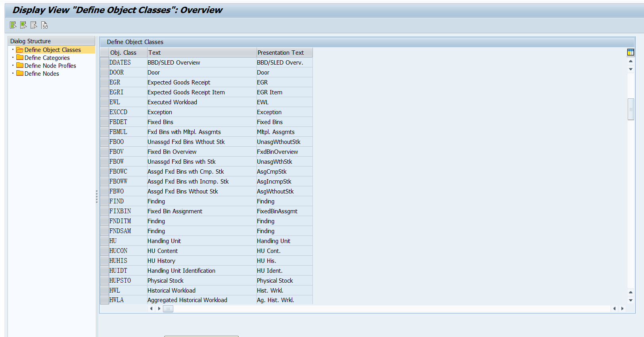
Task: Click the Presentation Text column header
Action: tap(284, 52)
